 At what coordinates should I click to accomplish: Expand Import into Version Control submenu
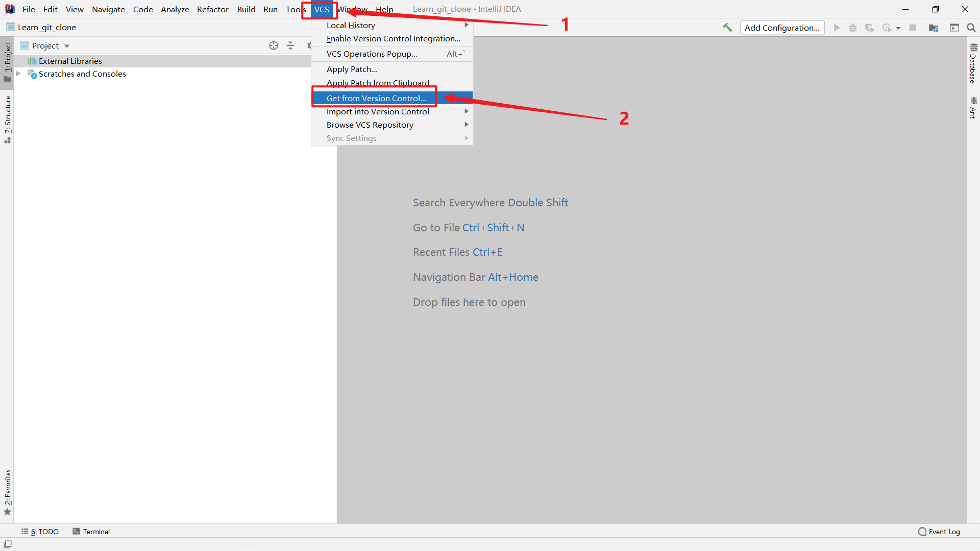coord(392,111)
